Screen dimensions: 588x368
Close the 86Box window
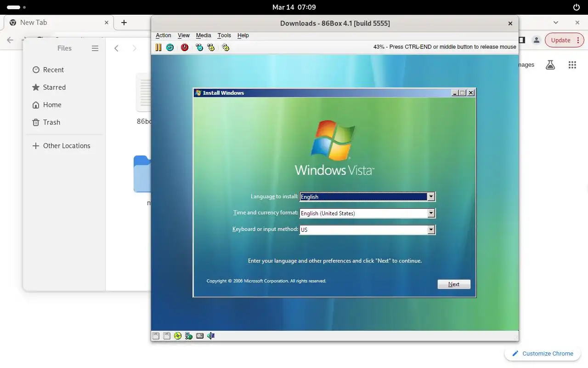click(x=510, y=23)
